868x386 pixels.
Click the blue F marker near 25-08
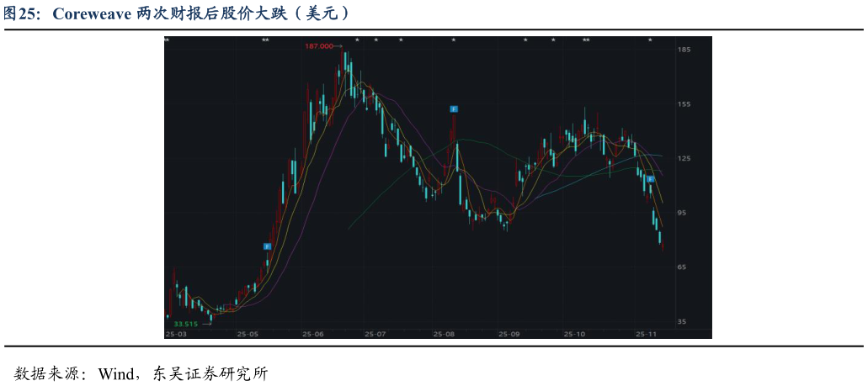pyautogui.click(x=454, y=109)
